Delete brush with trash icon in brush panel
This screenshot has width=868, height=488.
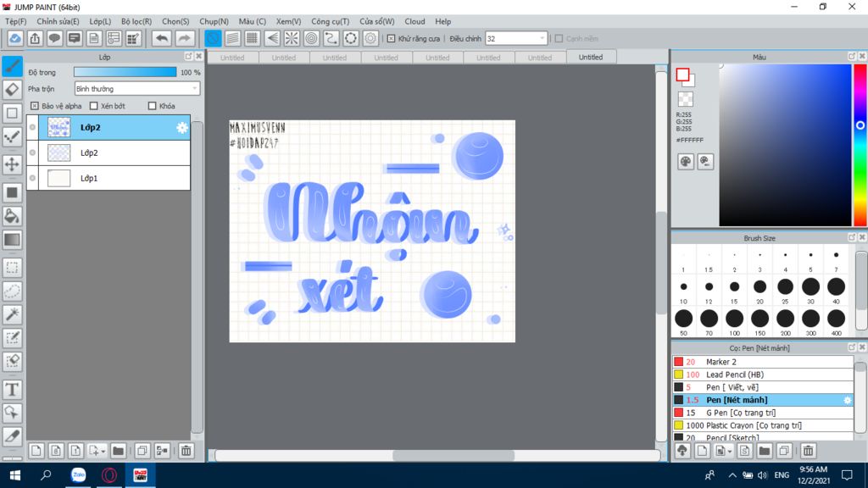[808, 451]
